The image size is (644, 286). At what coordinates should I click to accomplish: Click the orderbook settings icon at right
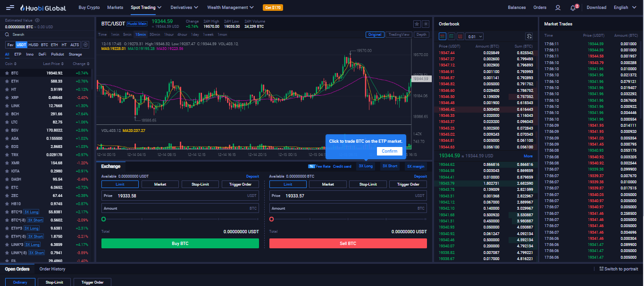pos(529,36)
